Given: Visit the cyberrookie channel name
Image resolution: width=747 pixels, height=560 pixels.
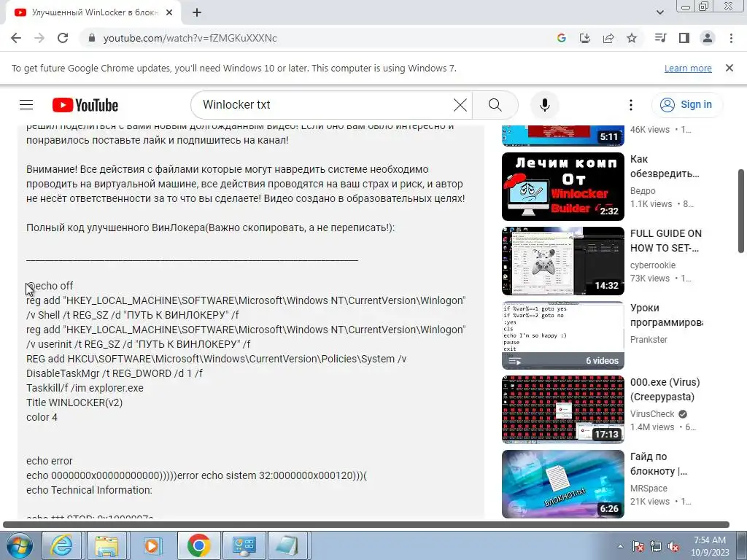Looking at the screenshot, I should click(x=653, y=265).
